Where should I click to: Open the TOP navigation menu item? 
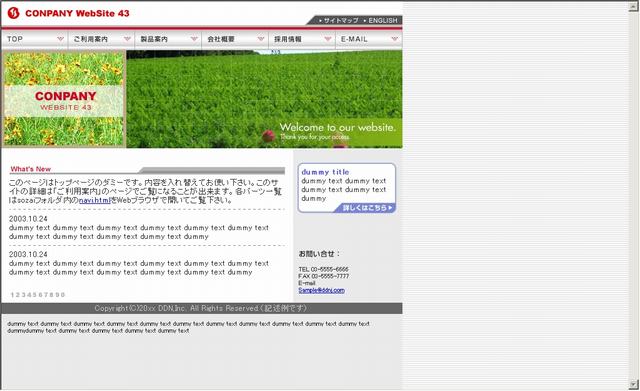pos(35,39)
